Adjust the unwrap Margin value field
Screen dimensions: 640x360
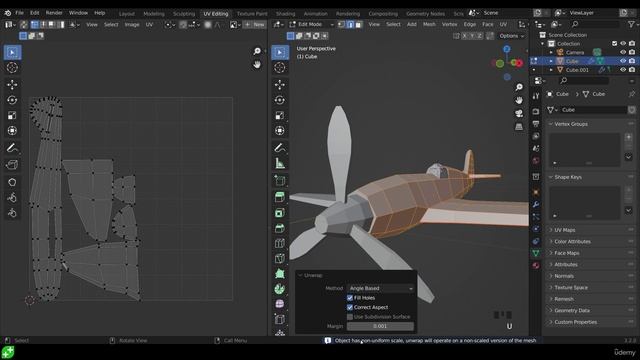tap(380, 326)
